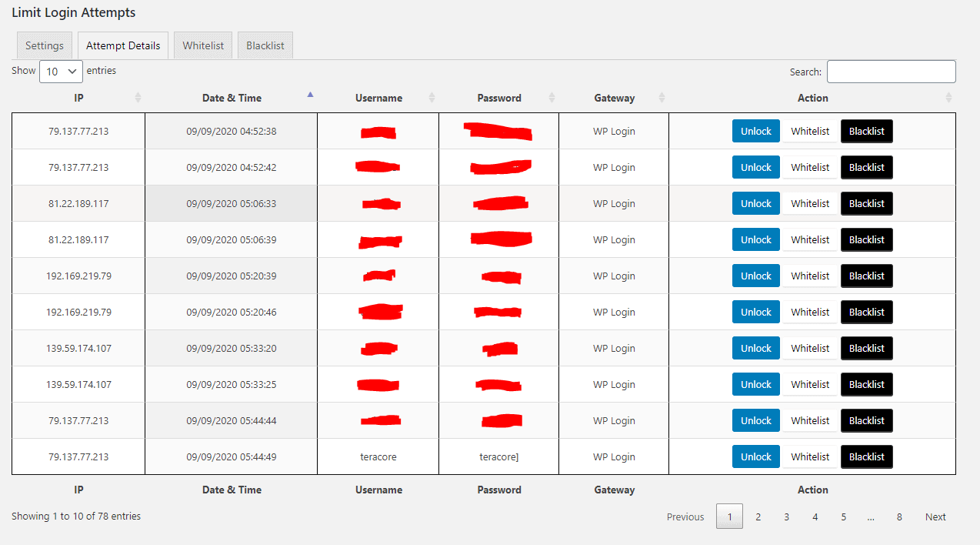Click the Date & Time sort arrow
Viewport: 980px width, 545px height.
(310, 96)
